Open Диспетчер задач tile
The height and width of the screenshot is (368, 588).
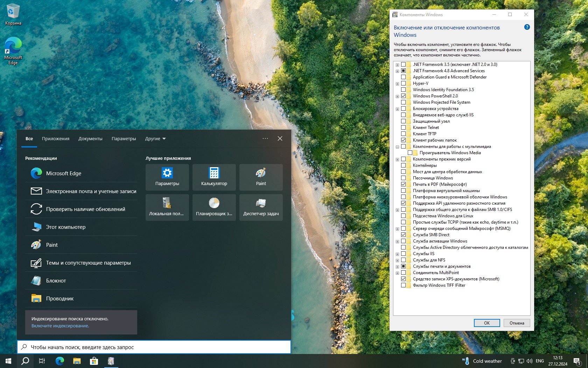pyautogui.click(x=261, y=207)
